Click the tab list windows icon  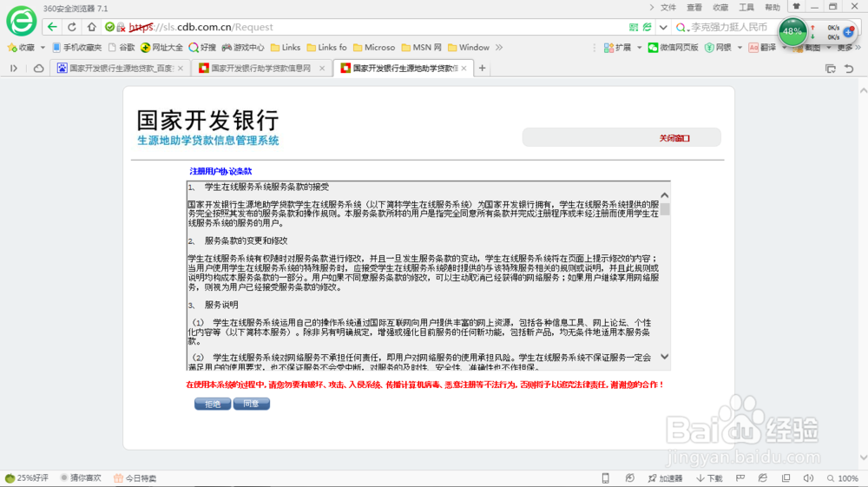tap(831, 69)
